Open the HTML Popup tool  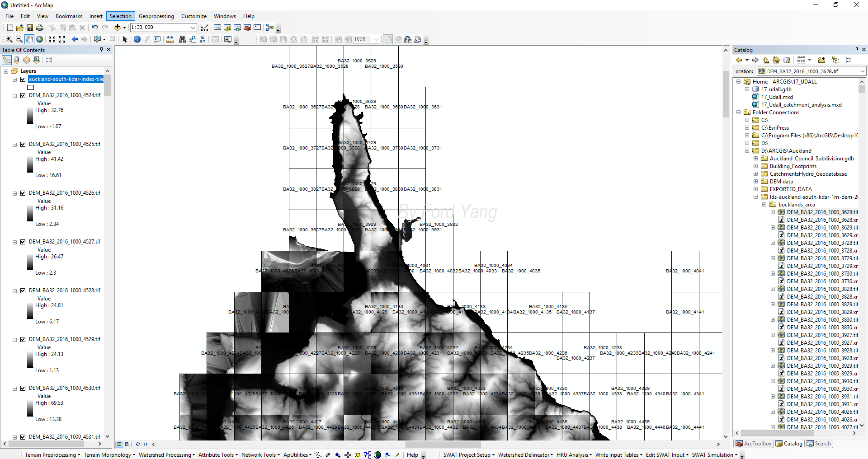coord(157,39)
